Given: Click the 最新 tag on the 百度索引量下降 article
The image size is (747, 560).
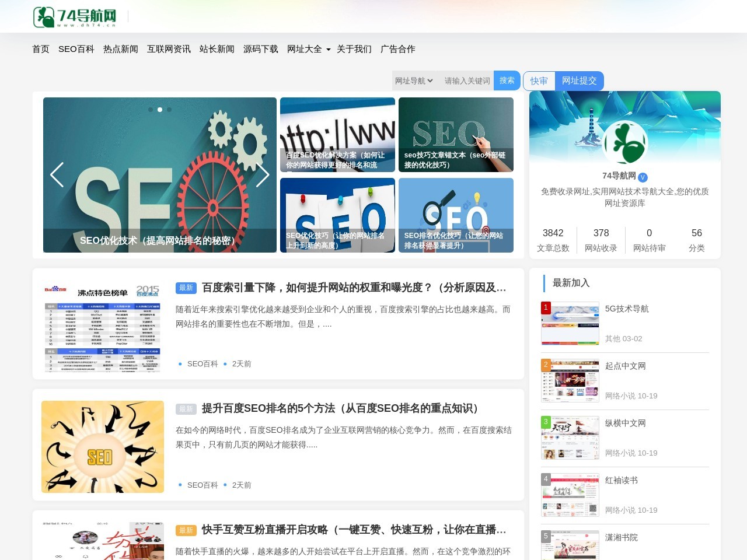Looking at the screenshot, I should (x=186, y=288).
